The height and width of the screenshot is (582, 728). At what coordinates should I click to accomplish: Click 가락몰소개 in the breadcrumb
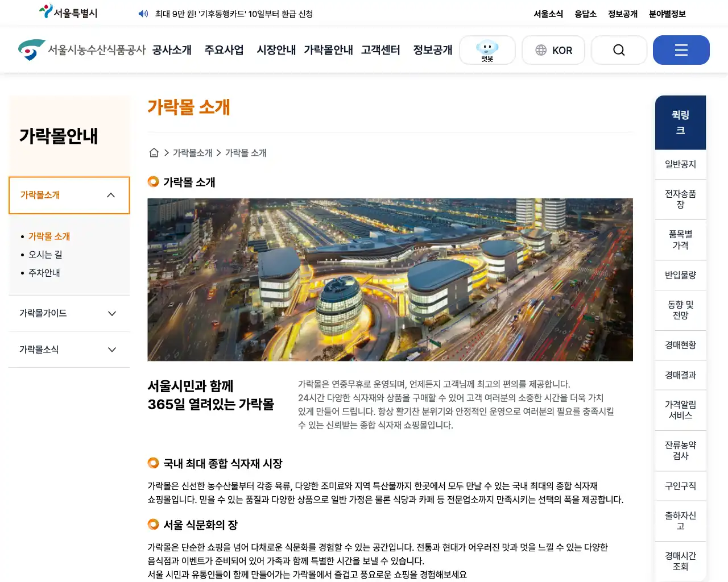tap(193, 153)
